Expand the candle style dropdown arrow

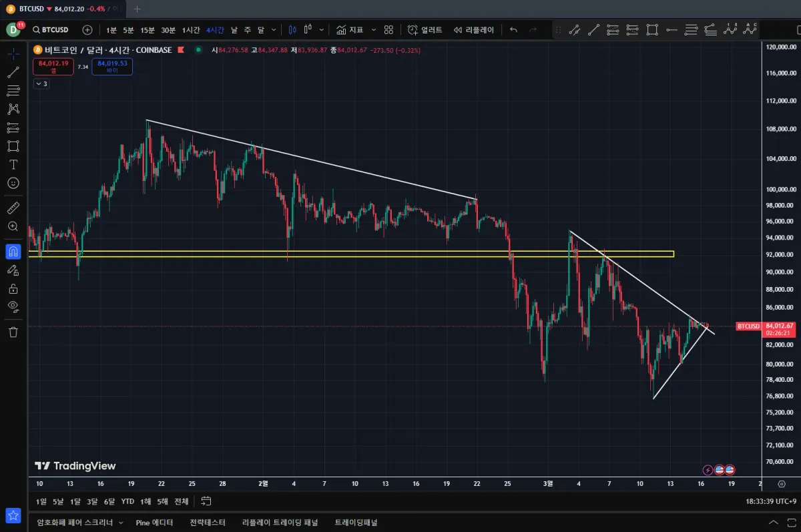tap(322, 29)
